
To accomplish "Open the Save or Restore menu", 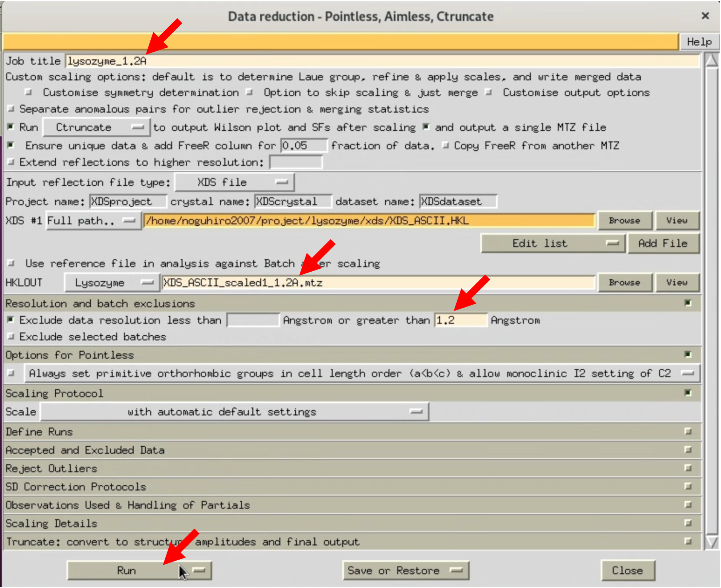I will (405, 571).
